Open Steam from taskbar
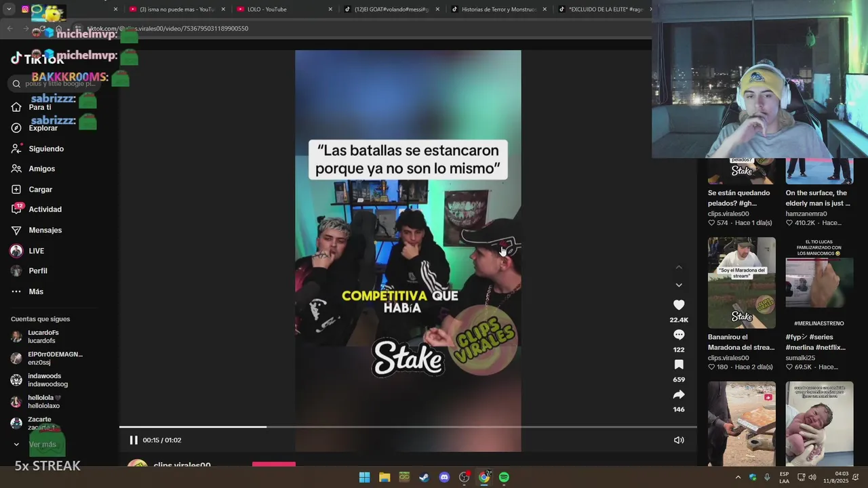Screen dimensions: 868x488 click(424, 477)
